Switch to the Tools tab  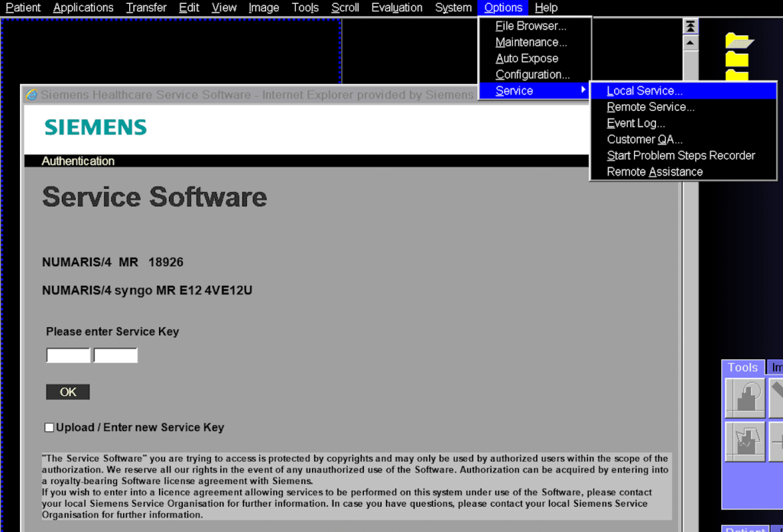(742, 368)
